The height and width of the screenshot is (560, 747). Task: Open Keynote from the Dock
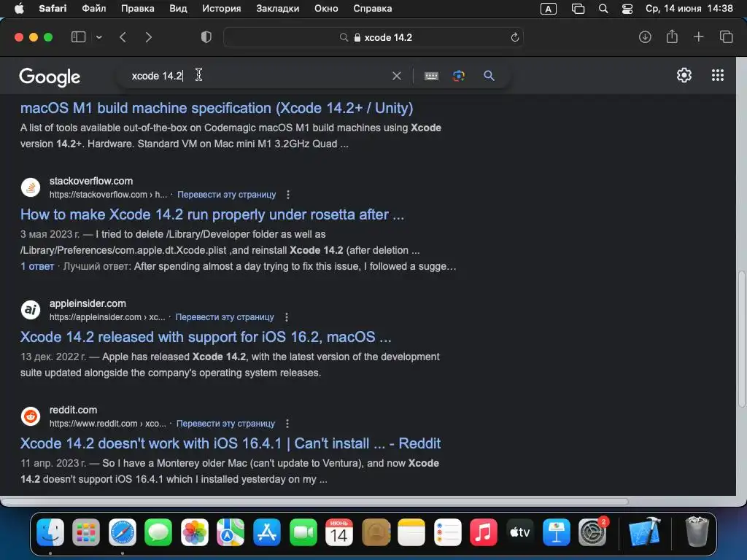[x=556, y=532]
